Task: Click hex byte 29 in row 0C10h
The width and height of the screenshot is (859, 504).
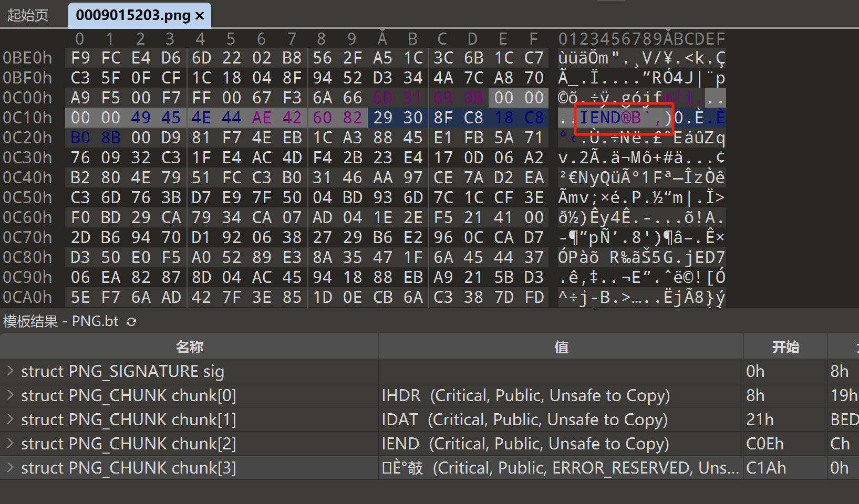Action: 382,118
